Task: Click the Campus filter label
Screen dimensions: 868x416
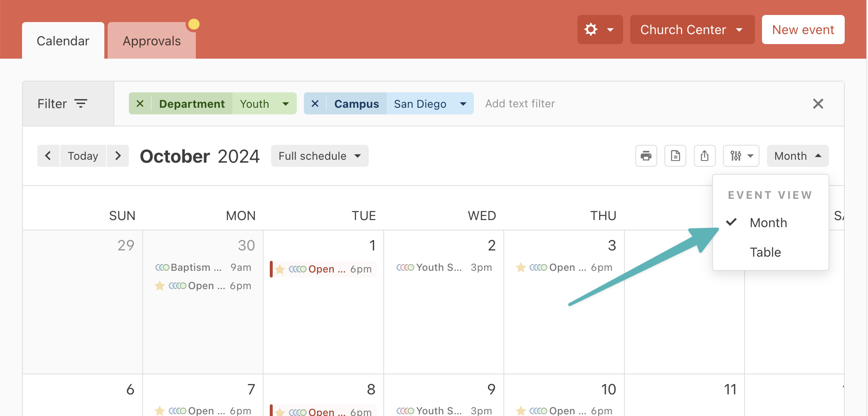Action: click(x=356, y=104)
